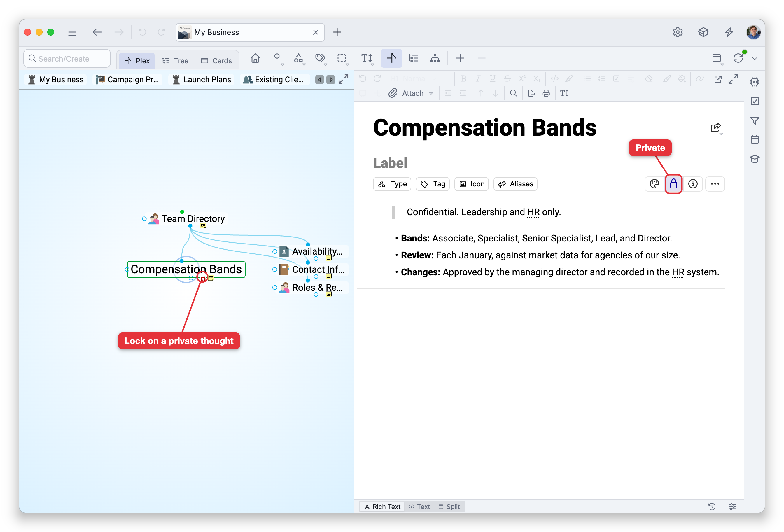Image resolution: width=784 pixels, height=532 pixels.
Task: Open the calendar sidebar panel
Action: [x=755, y=140]
